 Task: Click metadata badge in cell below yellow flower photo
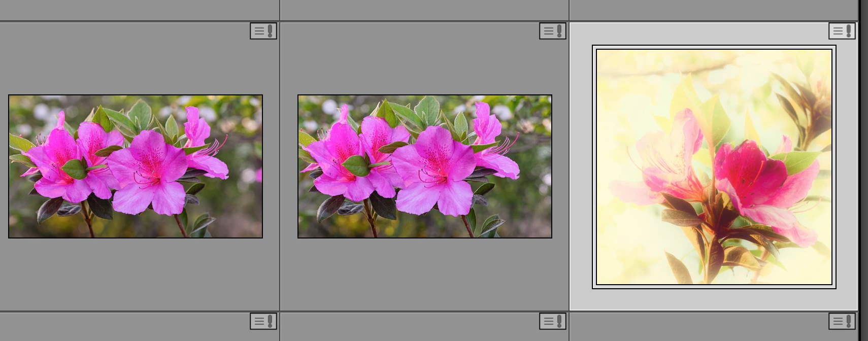tap(842, 321)
